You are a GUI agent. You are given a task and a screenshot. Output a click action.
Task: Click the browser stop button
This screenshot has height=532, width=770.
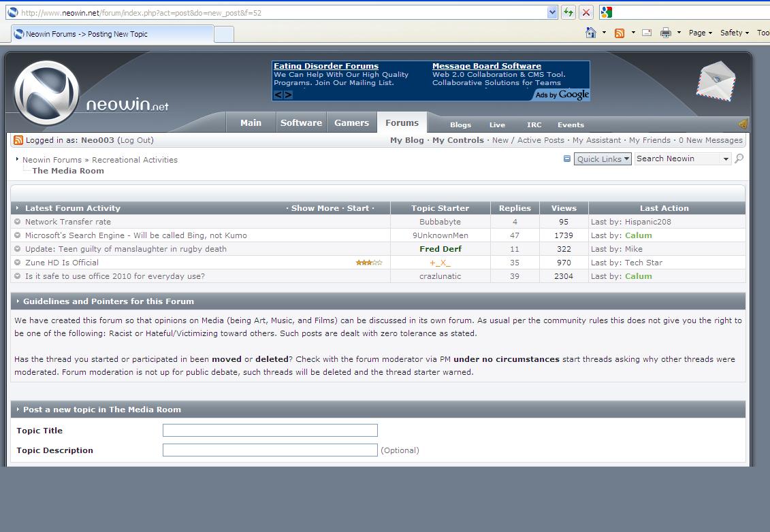[586, 12]
